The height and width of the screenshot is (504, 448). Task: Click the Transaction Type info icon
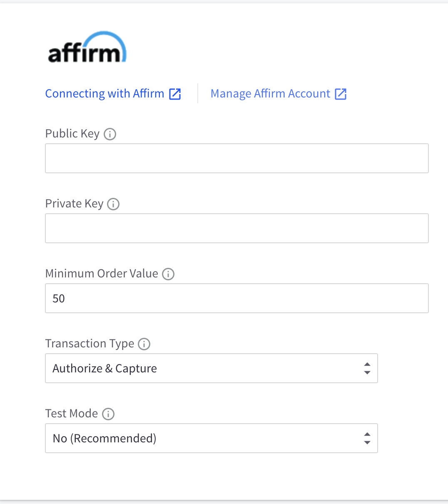pyautogui.click(x=144, y=344)
